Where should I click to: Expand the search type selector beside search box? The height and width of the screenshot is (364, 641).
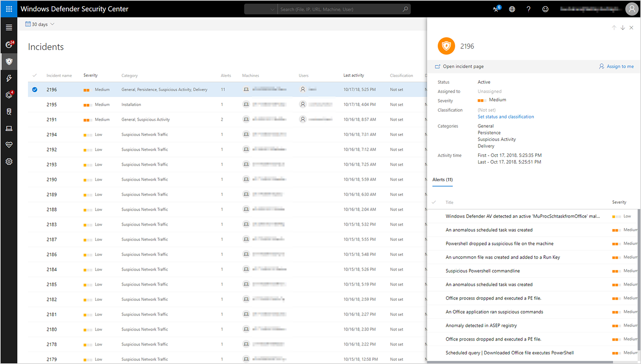(x=272, y=9)
